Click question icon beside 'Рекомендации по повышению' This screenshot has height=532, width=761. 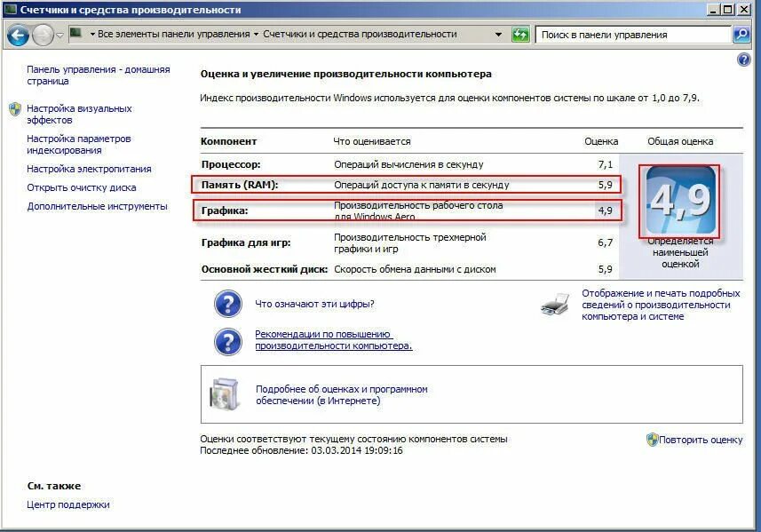[228, 342]
